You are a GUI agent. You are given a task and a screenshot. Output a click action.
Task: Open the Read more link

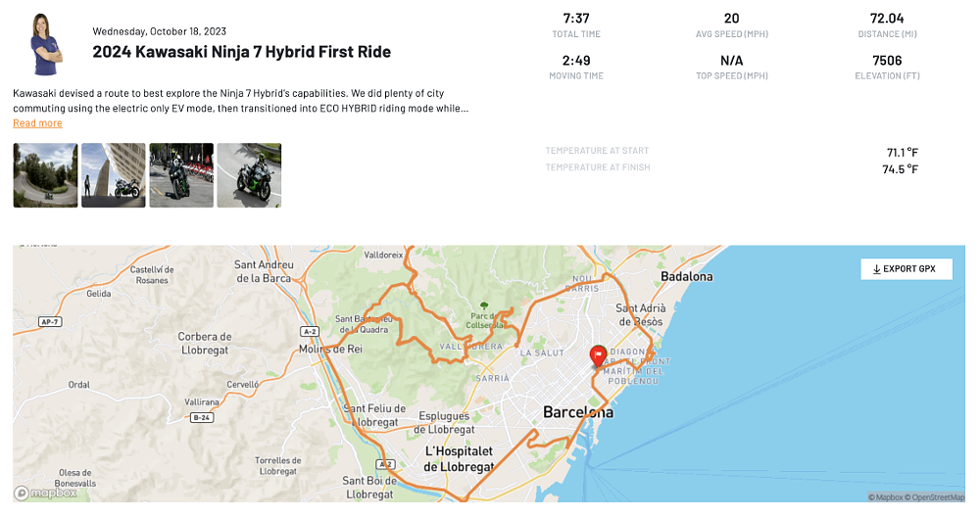(x=37, y=123)
